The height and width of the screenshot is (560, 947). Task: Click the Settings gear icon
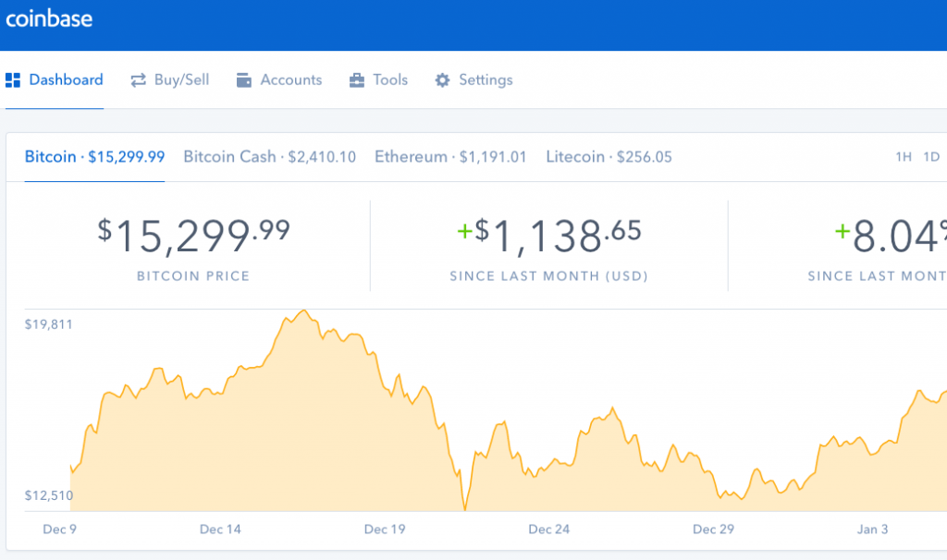pos(442,80)
